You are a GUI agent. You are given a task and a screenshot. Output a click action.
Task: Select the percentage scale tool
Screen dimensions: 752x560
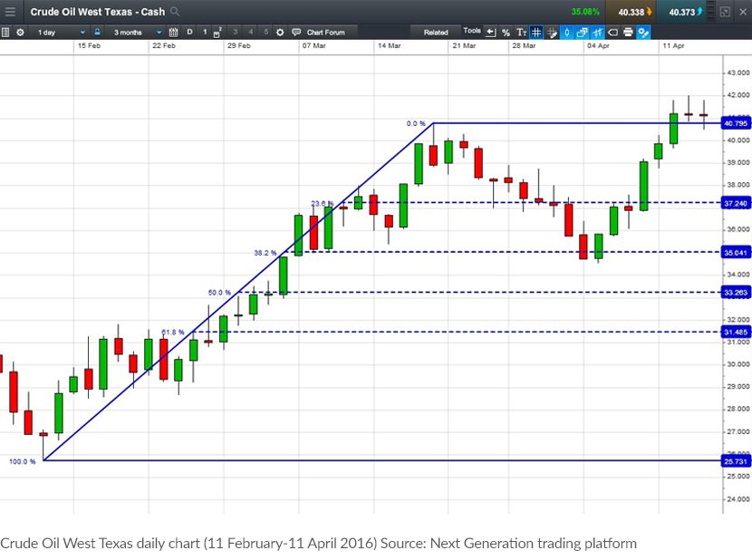(506, 32)
